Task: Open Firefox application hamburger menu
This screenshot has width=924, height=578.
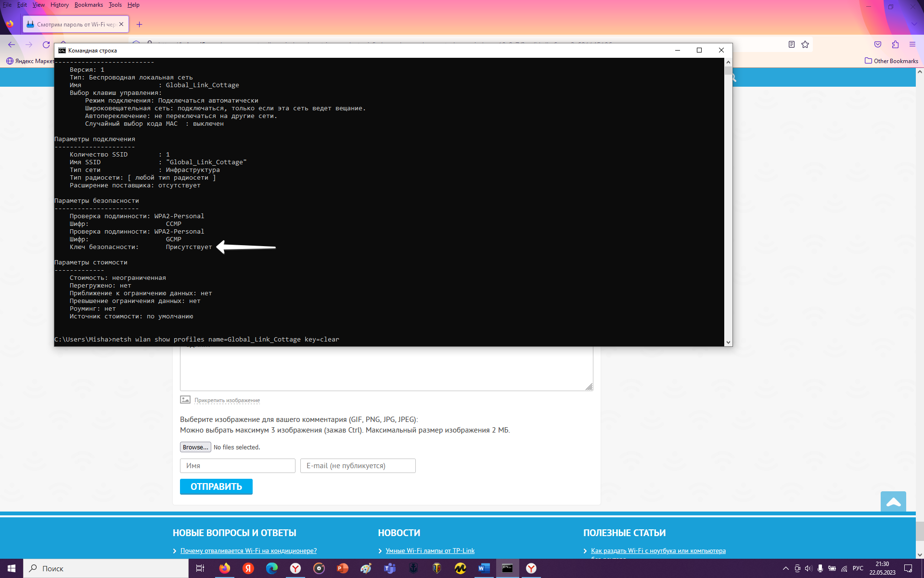Action: tap(912, 44)
